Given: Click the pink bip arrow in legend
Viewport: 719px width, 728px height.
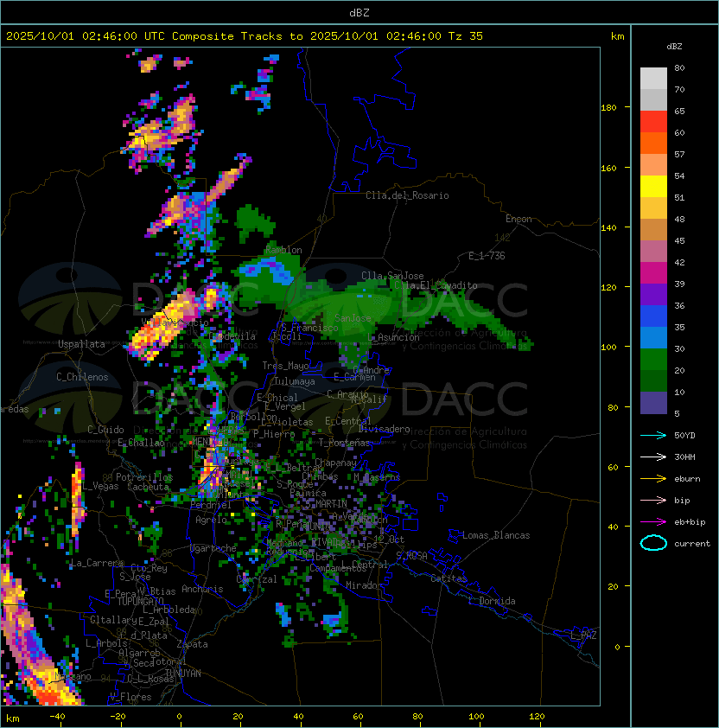Looking at the screenshot, I should tap(653, 500).
